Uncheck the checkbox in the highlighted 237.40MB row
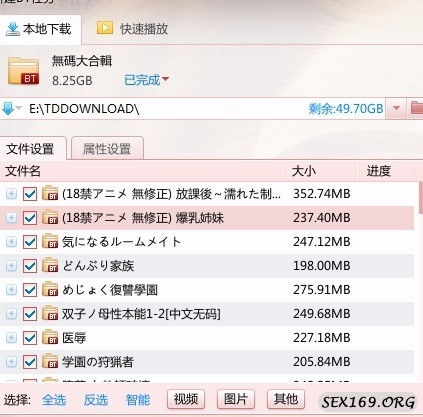 coord(30,218)
